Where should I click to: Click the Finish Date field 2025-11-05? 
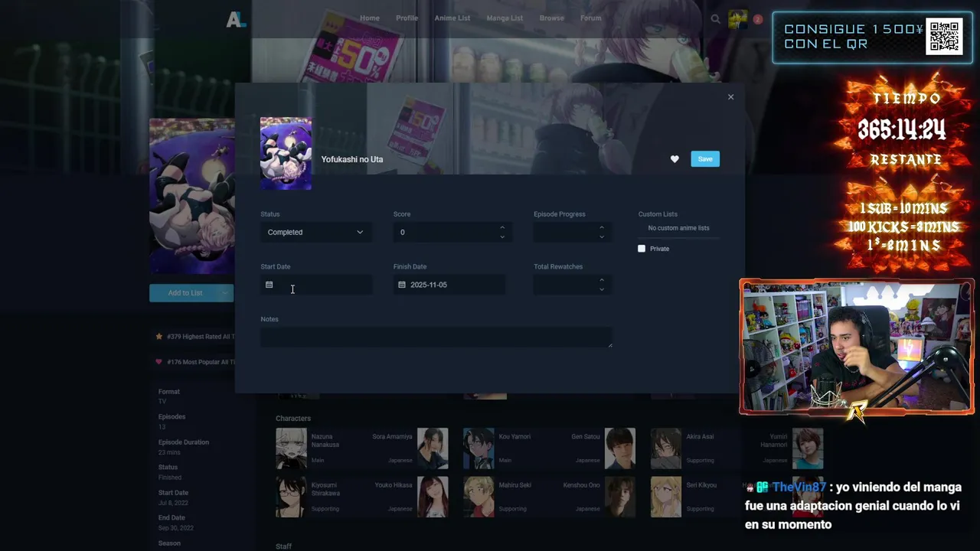pyautogui.click(x=449, y=285)
